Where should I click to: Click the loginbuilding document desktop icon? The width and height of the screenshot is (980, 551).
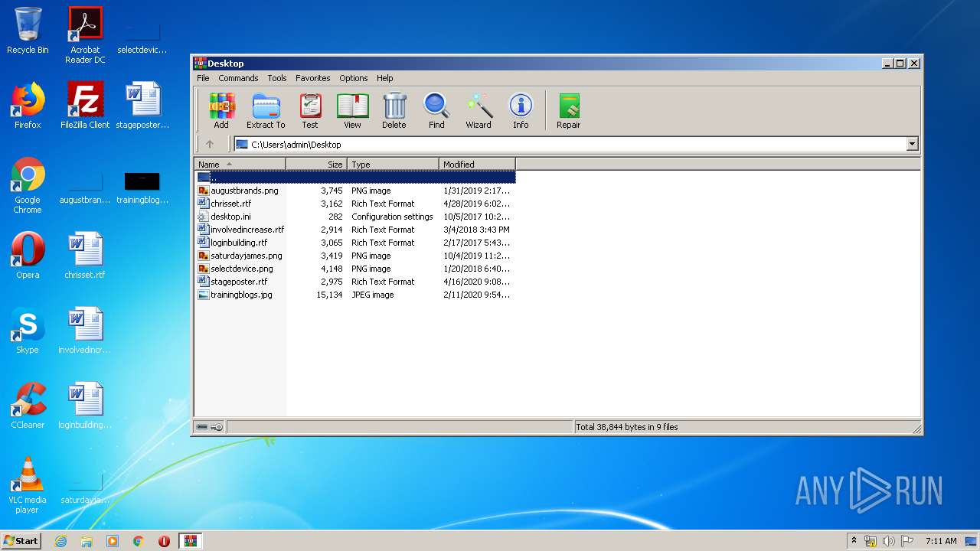coord(85,406)
